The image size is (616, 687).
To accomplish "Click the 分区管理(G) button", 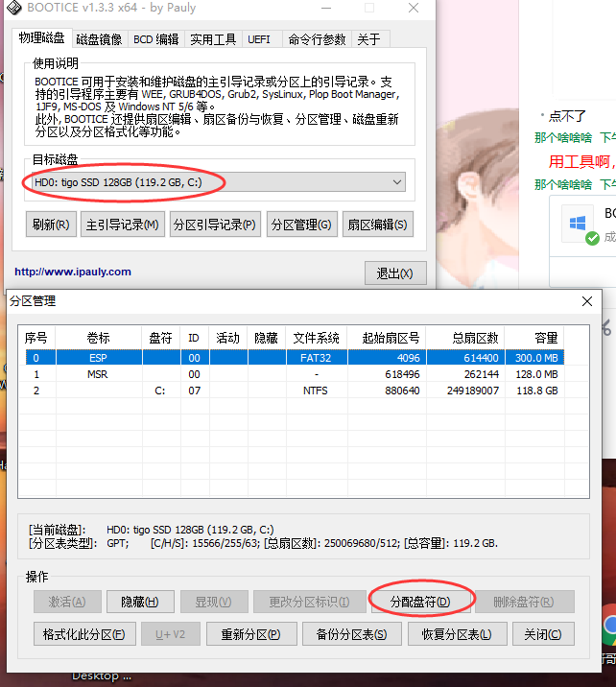I will (x=301, y=225).
